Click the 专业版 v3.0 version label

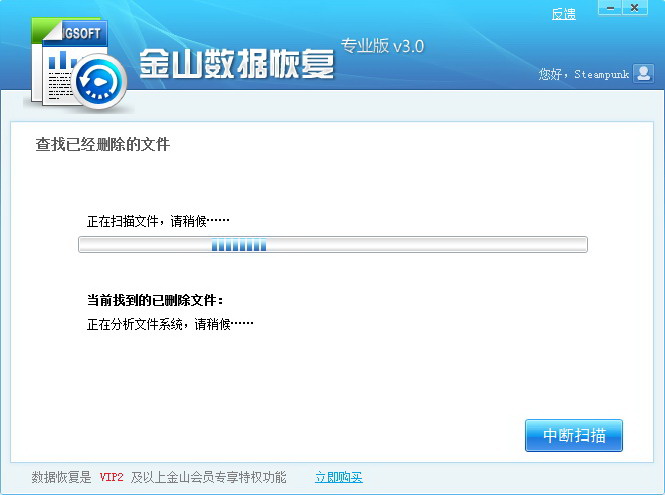point(382,46)
